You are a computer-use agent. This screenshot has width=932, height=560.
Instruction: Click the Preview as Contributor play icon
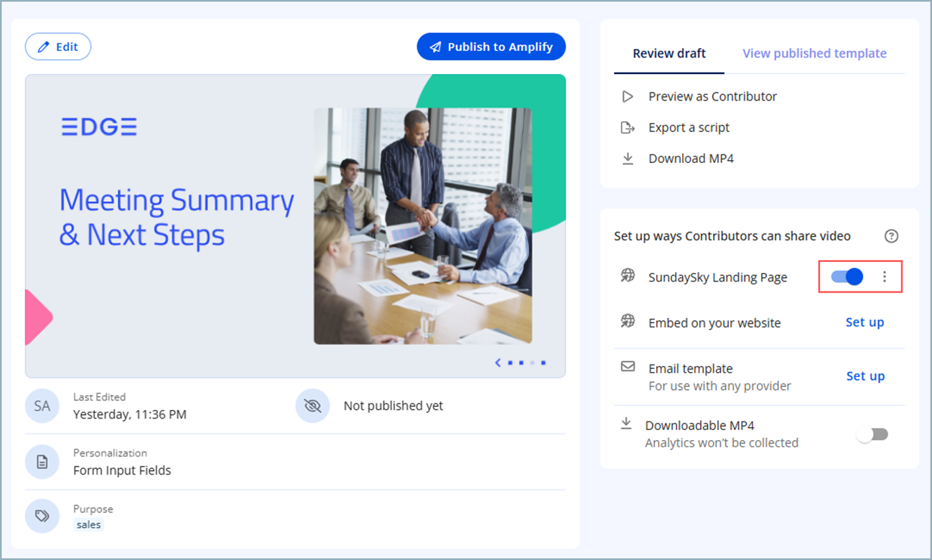[628, 96]
